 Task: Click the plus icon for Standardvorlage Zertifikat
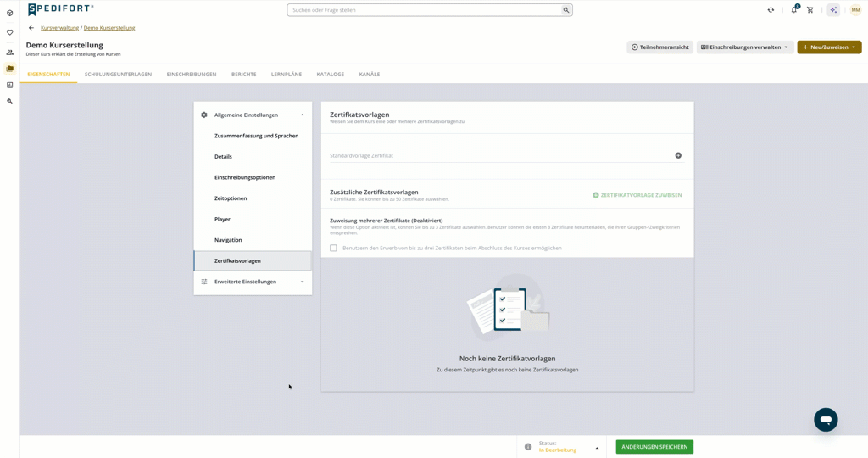[x=678, y=155]
